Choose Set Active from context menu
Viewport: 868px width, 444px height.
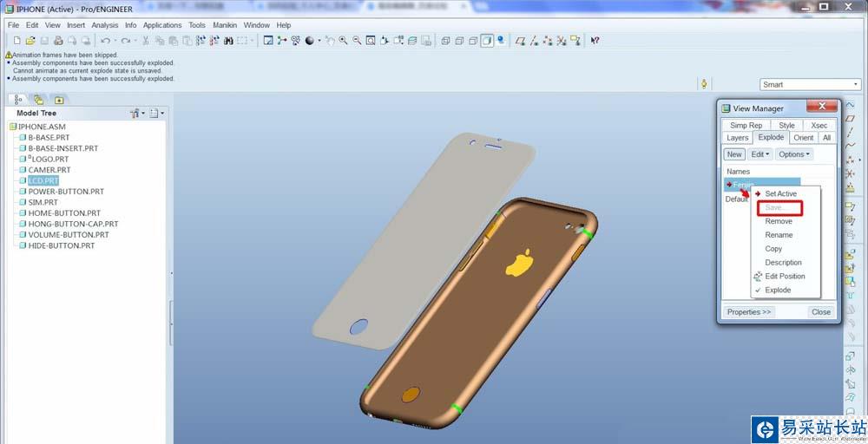click(780, 193)
